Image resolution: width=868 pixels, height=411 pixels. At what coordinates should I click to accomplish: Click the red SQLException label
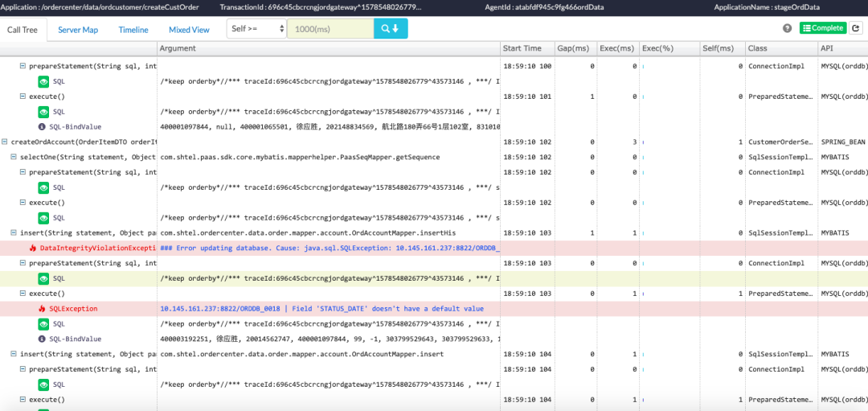click(x=74, y=309)
